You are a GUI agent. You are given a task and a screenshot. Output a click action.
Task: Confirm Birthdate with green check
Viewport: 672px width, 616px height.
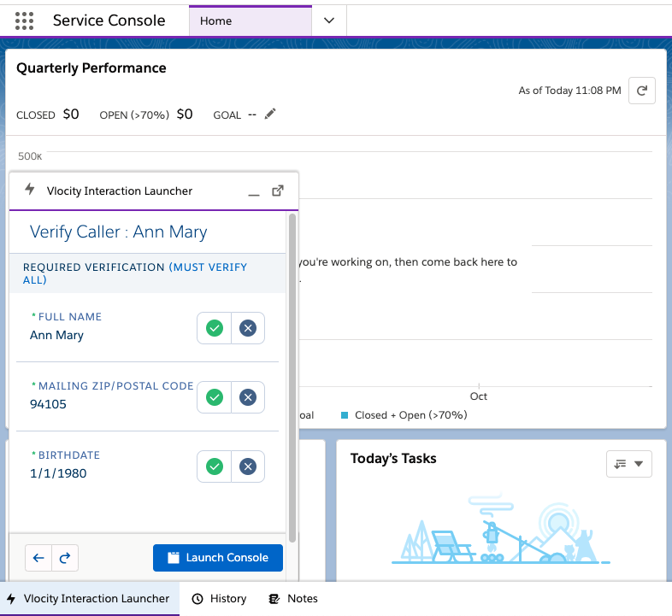tap(215, 466)
